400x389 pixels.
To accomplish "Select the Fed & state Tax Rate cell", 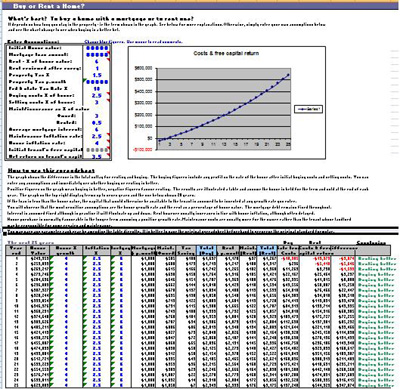I will [x=97, y=89].
